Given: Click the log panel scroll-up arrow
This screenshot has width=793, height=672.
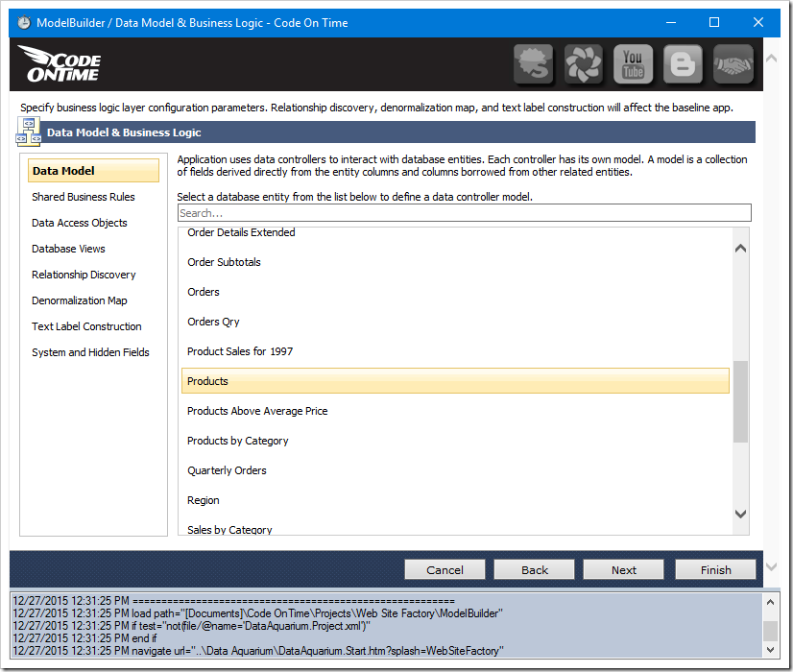Looking at the screenshot, I should tap(770, 602).
